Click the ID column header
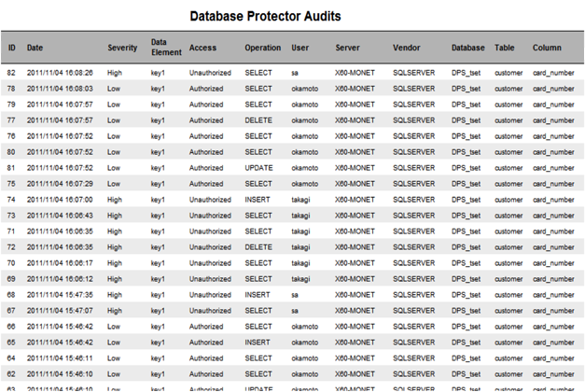585x392 pixels. click(x=12, y=47)
